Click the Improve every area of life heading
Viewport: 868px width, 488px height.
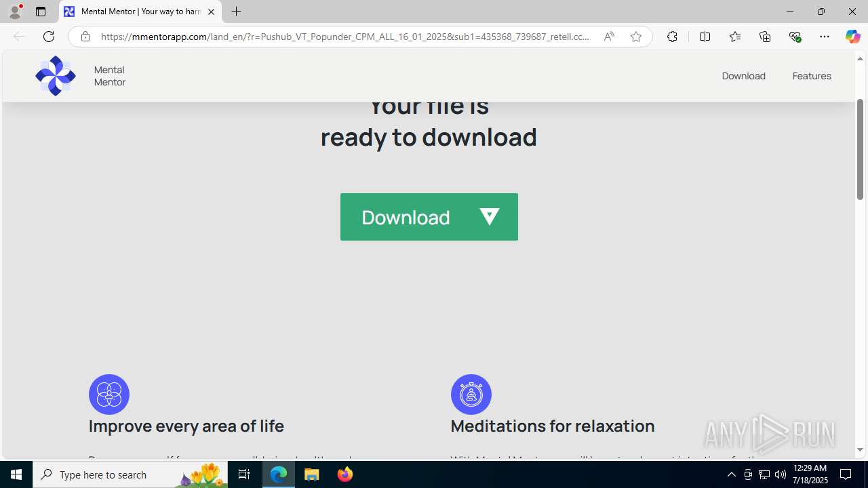(186, 426)
